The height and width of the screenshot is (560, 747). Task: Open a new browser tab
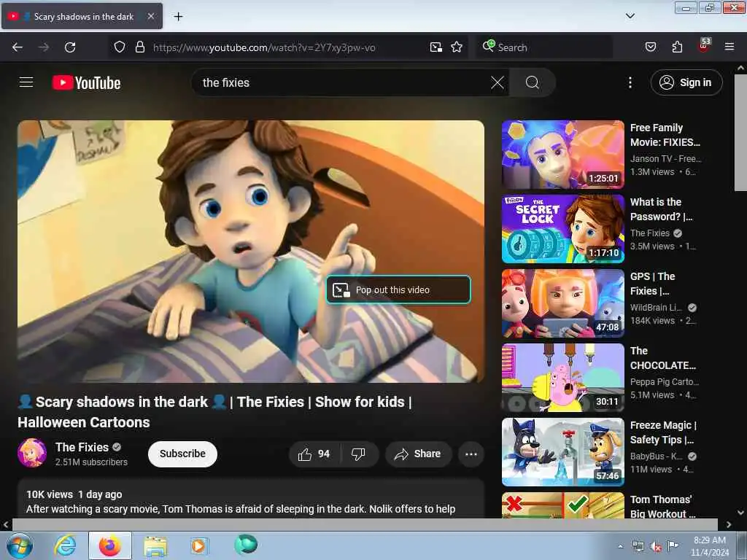tap(178, 17)
